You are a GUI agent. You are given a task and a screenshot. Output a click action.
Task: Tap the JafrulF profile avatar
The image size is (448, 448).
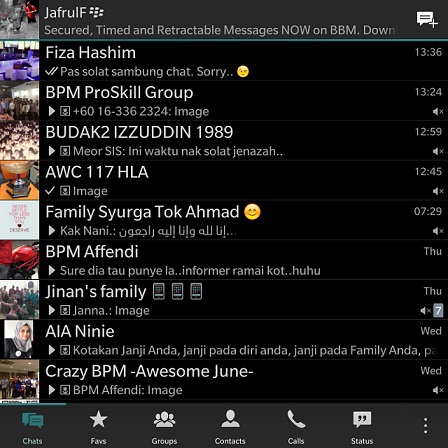19,19
